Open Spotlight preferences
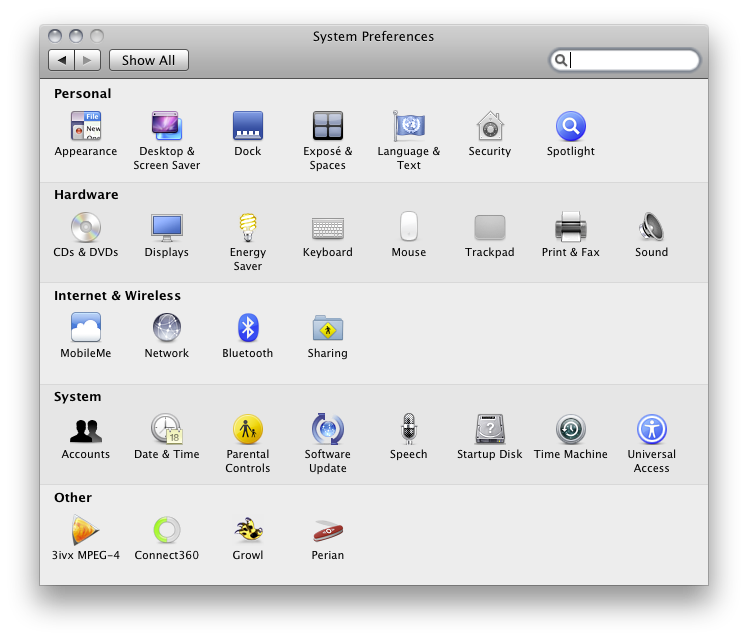The width and height of the screenshot is (748, 640). 570,127
